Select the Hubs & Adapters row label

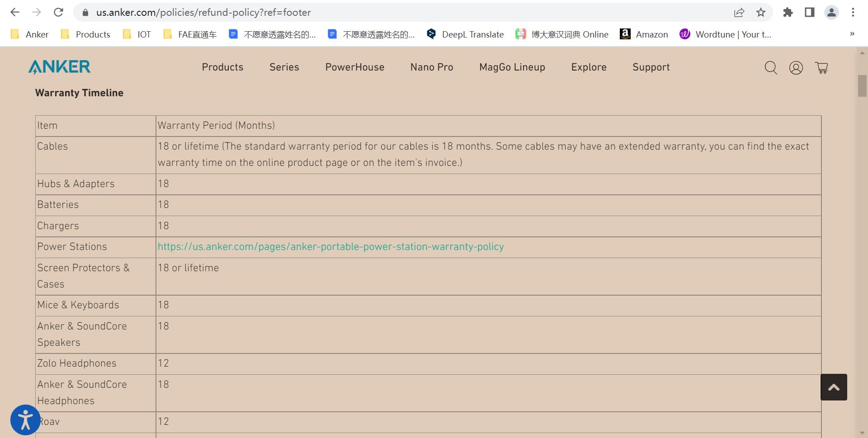click(76, 184)
